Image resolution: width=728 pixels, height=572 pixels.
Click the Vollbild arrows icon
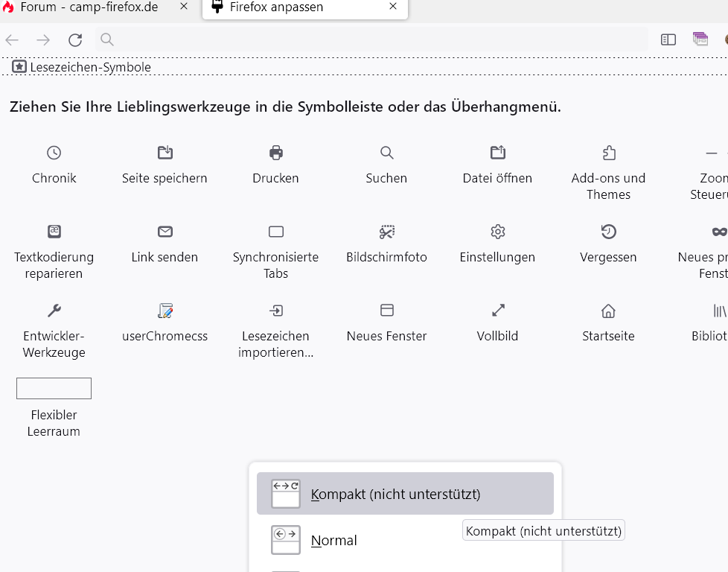click(498, 311)
